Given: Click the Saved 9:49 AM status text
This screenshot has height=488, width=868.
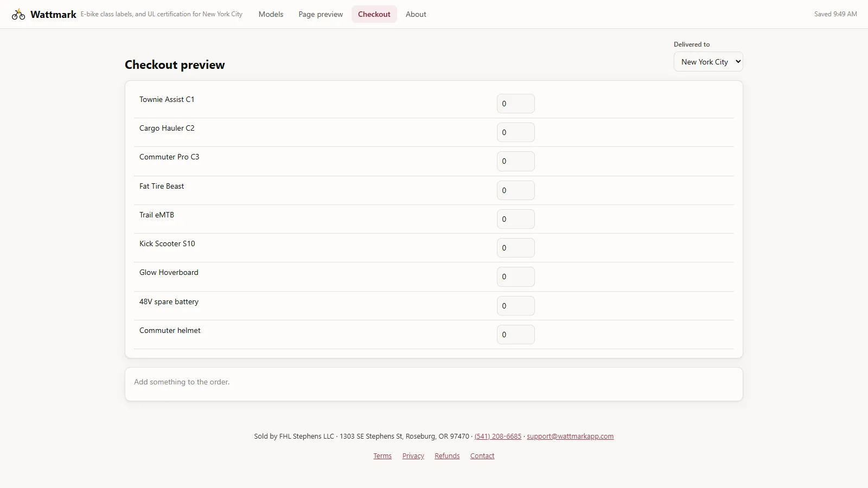Looking at the screenshot, I should [835, 14].
